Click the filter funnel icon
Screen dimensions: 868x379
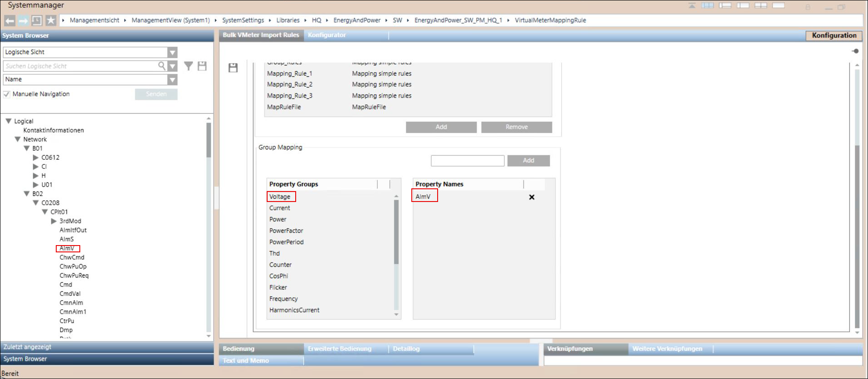pos(189,66)
